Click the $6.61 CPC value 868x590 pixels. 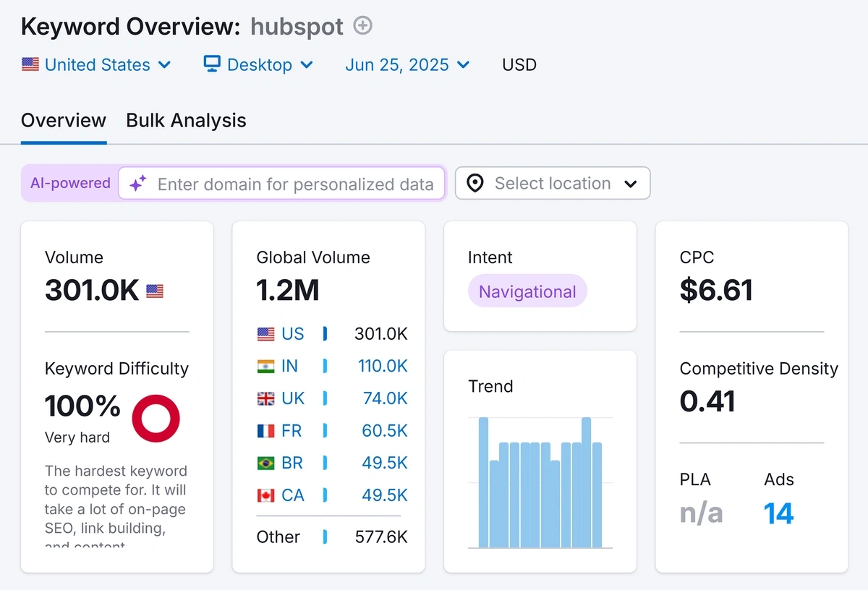pyautogui.click(x=716, y=290)
